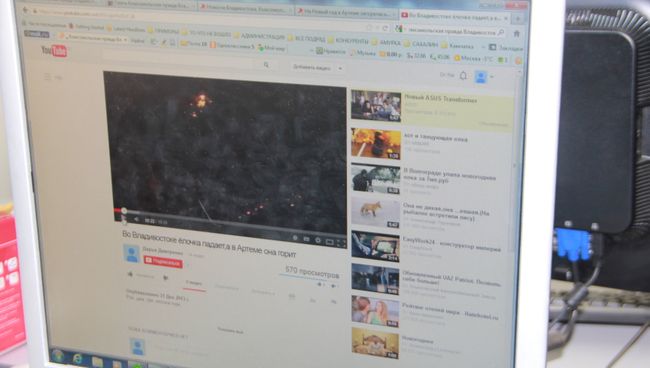Image resolution: width=650 pixels, height=368 pixels.
Task: Click the red Subscribe button
Action: [x=163, y=261]
